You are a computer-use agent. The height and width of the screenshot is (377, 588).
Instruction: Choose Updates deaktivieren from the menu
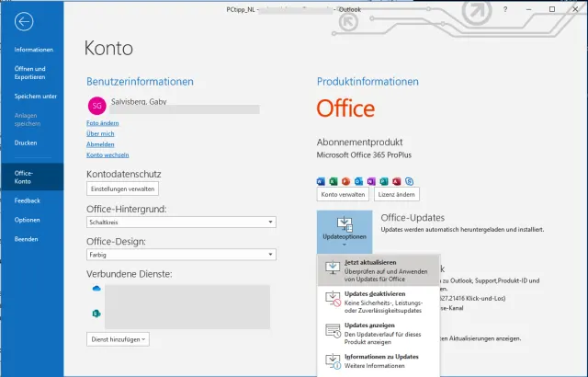point(379,302)
